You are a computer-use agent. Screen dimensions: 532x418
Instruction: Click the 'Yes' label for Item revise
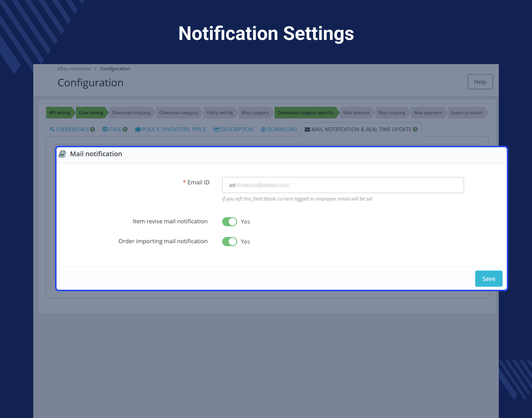245,221
